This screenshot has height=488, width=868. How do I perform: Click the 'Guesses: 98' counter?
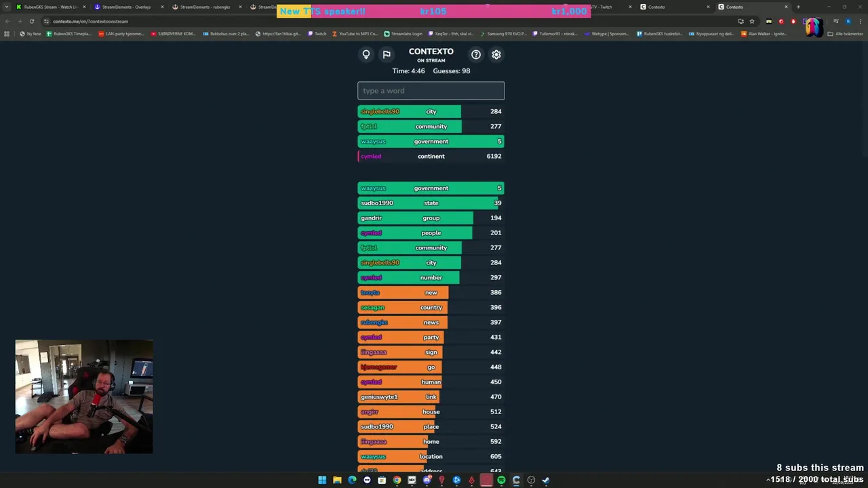pyautogui.click(x=452, y=70)
